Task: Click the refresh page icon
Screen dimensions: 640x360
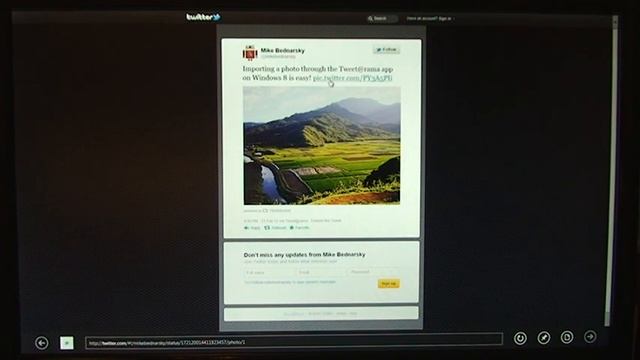Action: pyautogui.click(x=520, y=338)
